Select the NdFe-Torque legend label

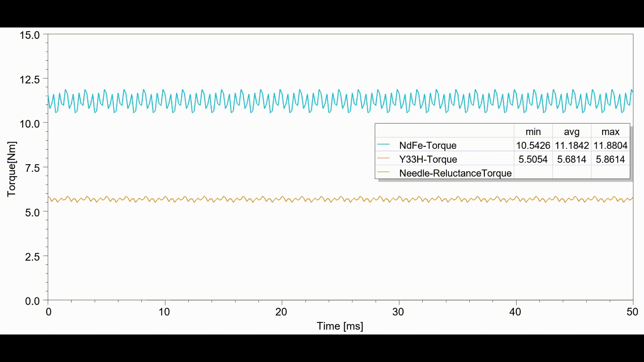(428, 145)
